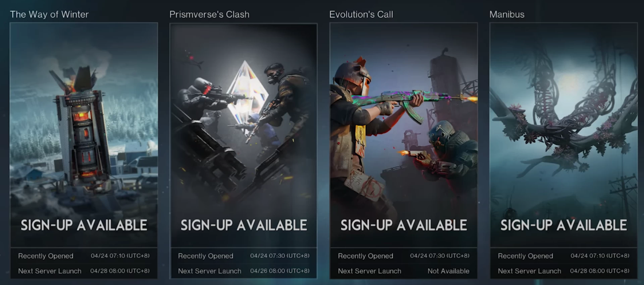Screen dimensions: 644x285
Task: Click Manibus Recently Opened date row
Action: (x=563, y=256)
